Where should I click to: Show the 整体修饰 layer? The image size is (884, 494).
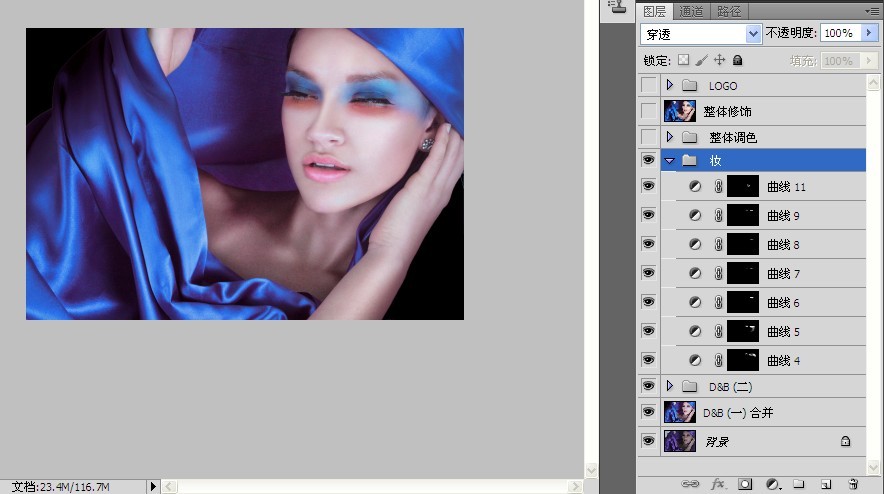(649, 111)
